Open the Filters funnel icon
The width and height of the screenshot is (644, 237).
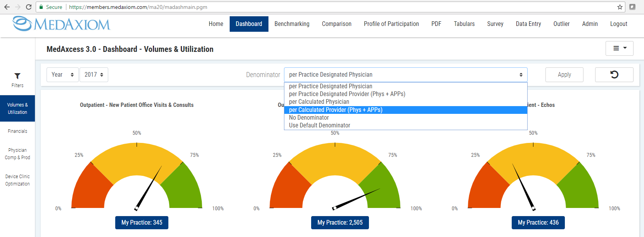pyautogui.click(x=17, y=76)
